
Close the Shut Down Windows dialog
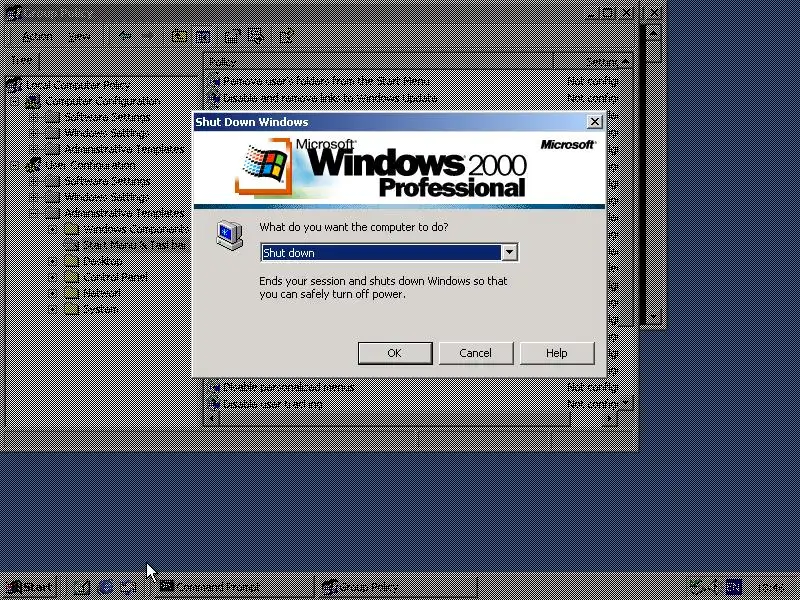point(594,122)
